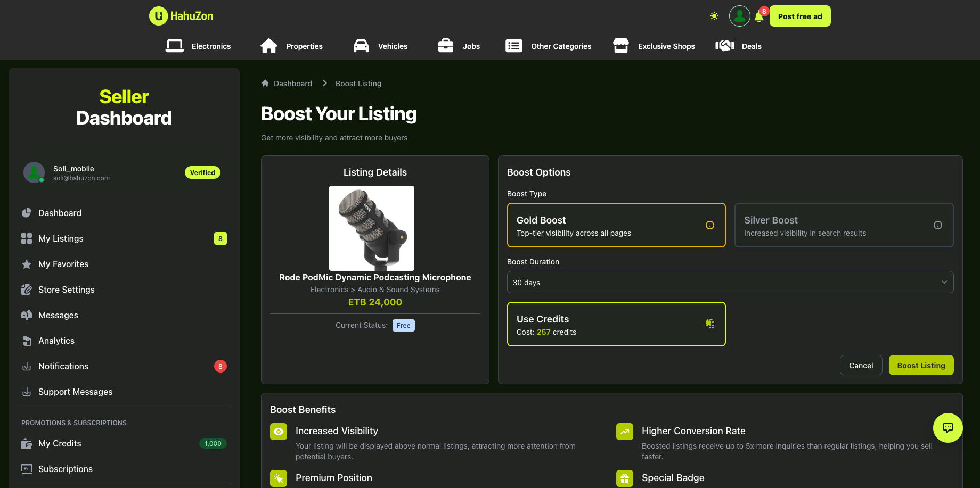980x488 pixels.
Task: Open the Electronics category menu
Action: [199, 46]
